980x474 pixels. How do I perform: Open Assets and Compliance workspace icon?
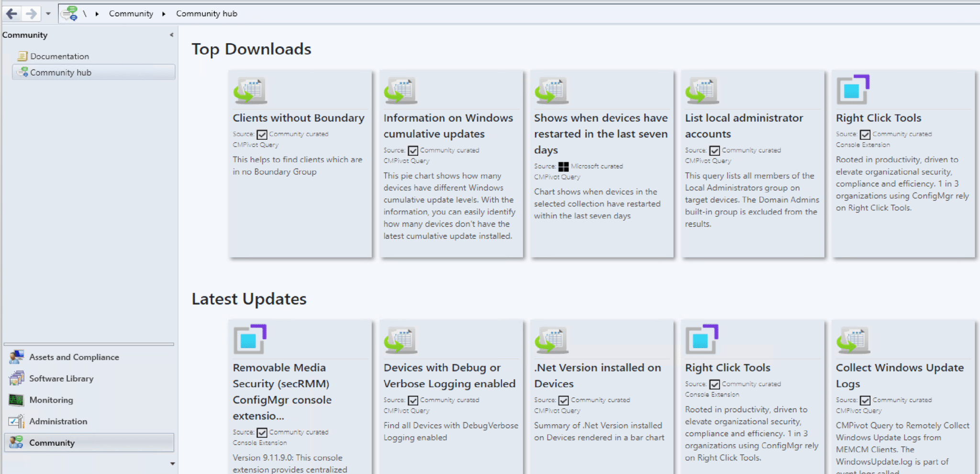[17, 357]
